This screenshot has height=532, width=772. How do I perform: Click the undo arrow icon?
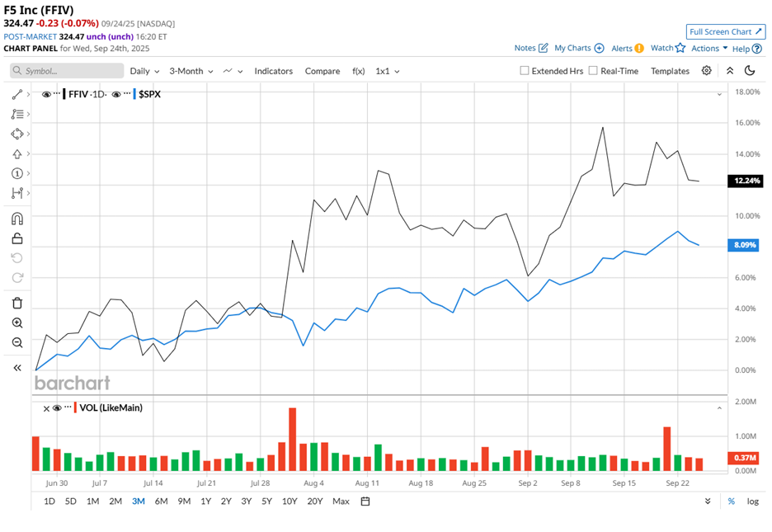coord(17,258)
